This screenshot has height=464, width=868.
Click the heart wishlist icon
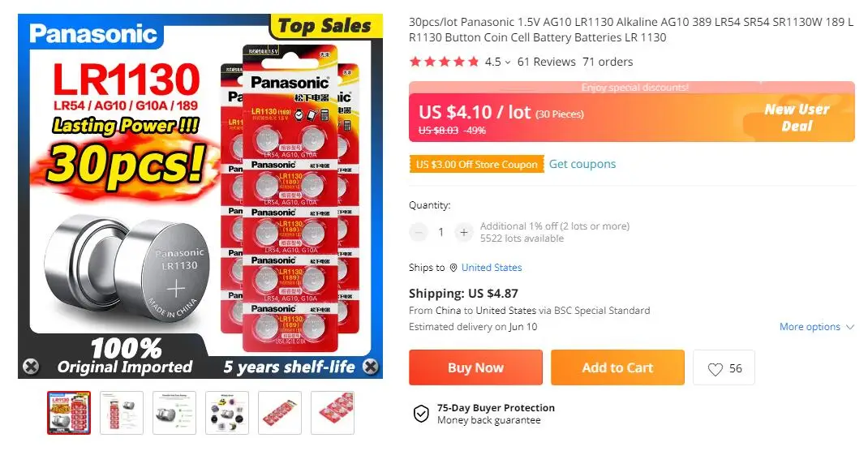click(x=715, y=369)
